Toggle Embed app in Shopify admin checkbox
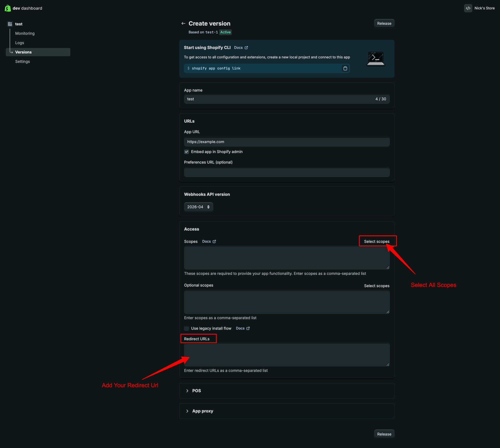 click(186, 152)
